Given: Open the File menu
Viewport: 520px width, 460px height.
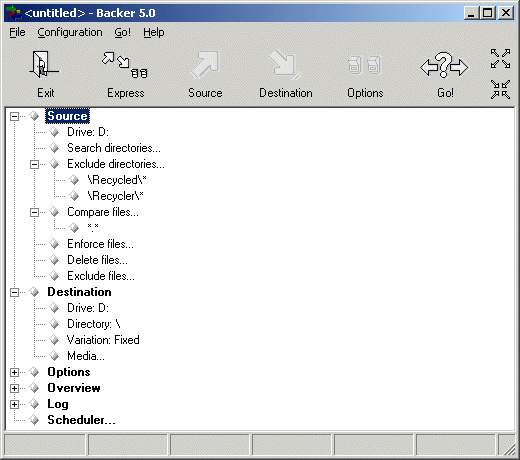Looking at the screenshot, I should coord(17,32).
